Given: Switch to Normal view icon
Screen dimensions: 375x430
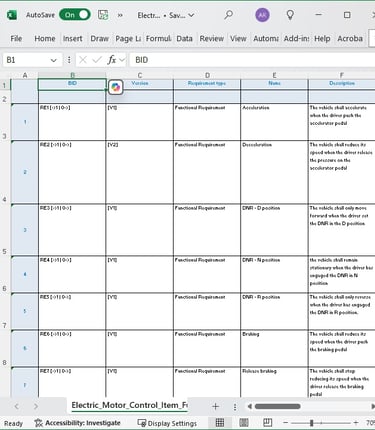Looking at the screenshot, I should click(220, 423).
